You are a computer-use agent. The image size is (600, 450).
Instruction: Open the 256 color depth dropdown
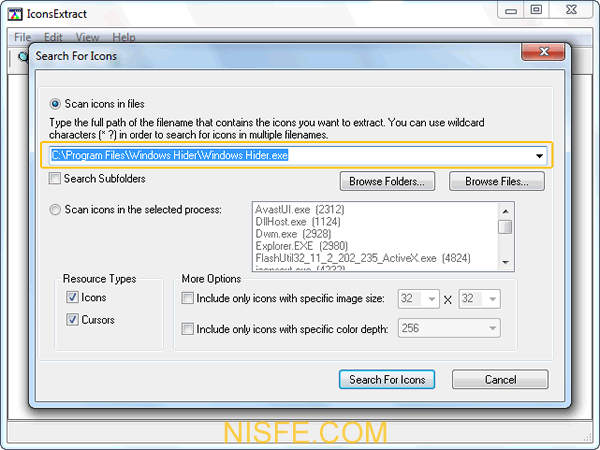click(492, 328)
